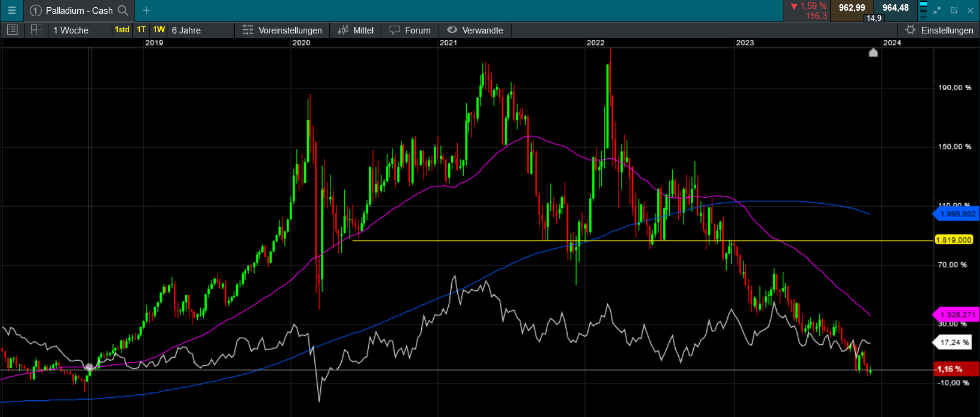Select the 1W timeframe shortcut

point(159,30)
